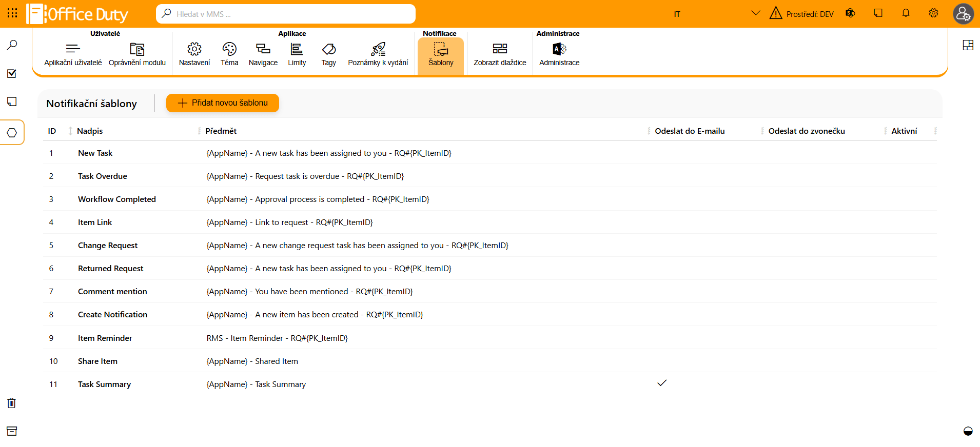Screen dimensions: 980x447
Task: Open Poznámky k vydání
Action: point(378,54)
